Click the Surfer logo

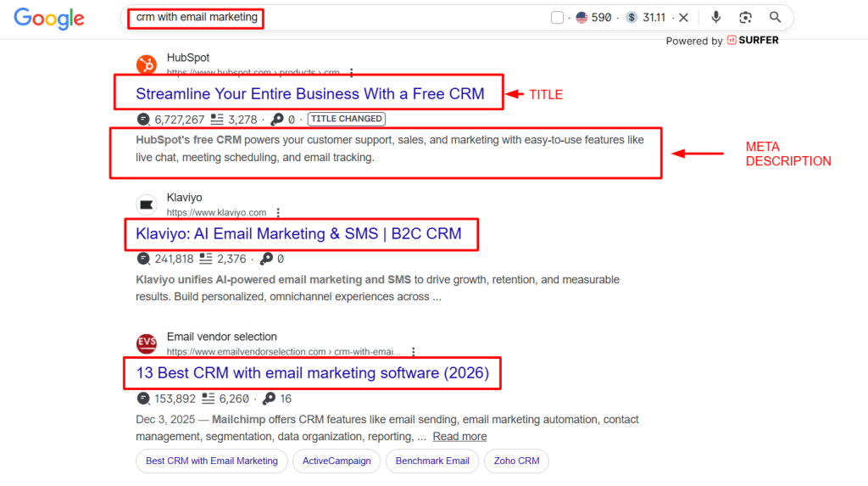click(753, 41)
